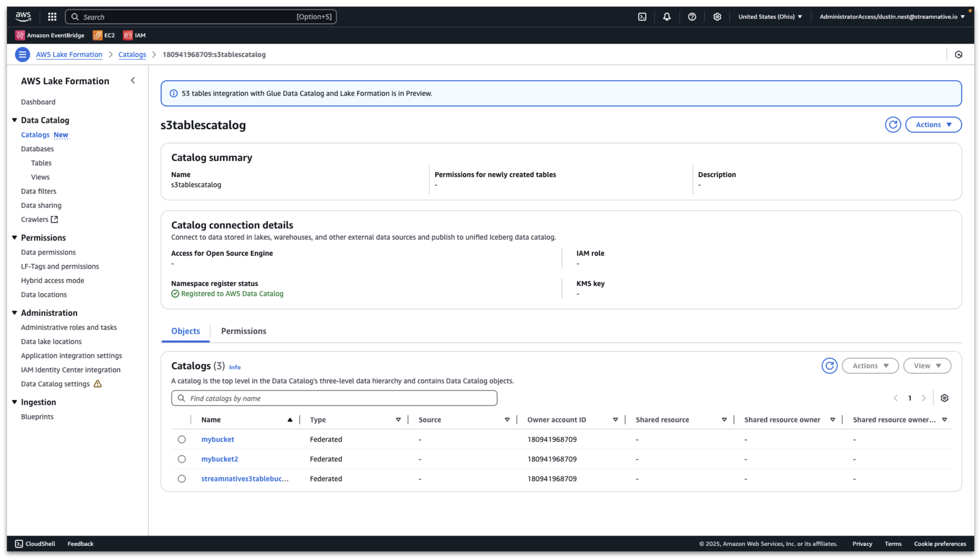The image size is (980, 560).
Task: Select the mybucket radio button
Action: tap(181, 439)
